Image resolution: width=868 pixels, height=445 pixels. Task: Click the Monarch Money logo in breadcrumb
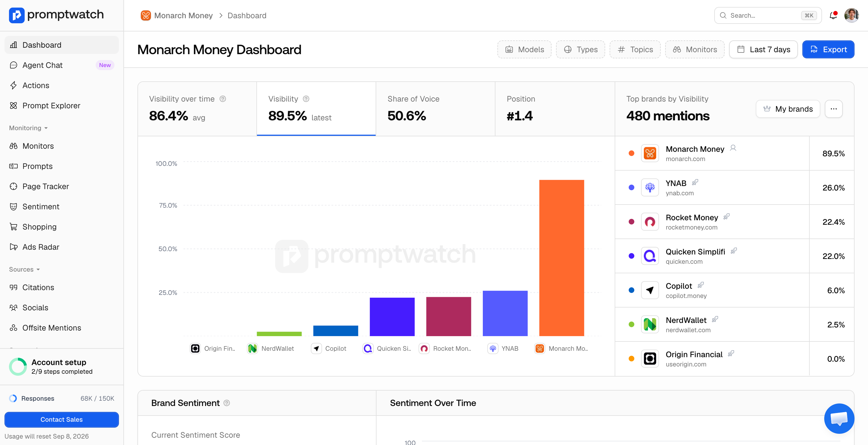(x=146, y=15)
